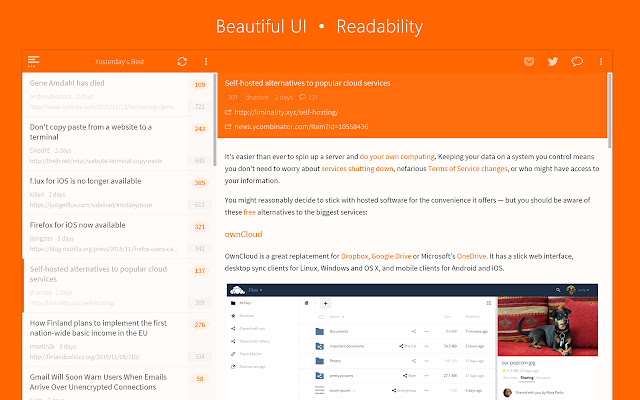Click the ownCloud heading link
The height and width of the screenshot is (400, 640).
(243, 234)
